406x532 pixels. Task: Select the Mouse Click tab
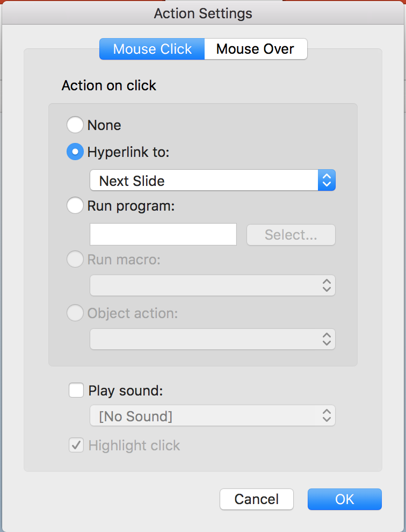(152, 49)
